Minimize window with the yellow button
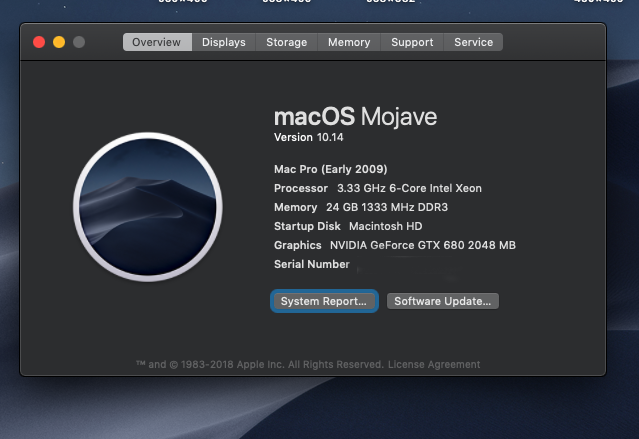 (x=59, y=42)
